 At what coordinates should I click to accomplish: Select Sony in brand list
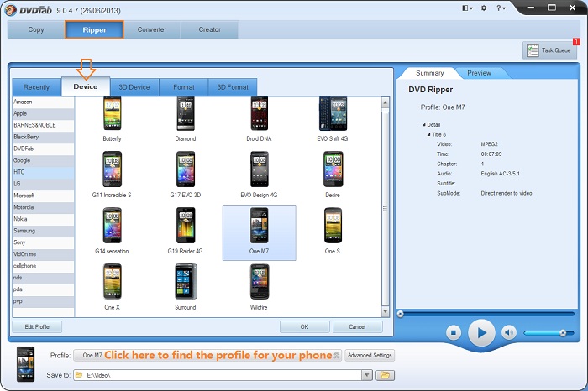43,242
